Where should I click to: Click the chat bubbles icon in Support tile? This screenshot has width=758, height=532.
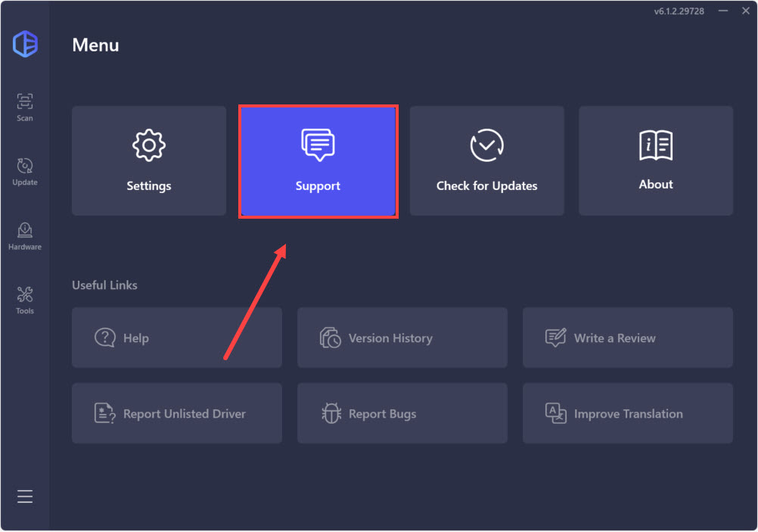[x=318, y=145]
